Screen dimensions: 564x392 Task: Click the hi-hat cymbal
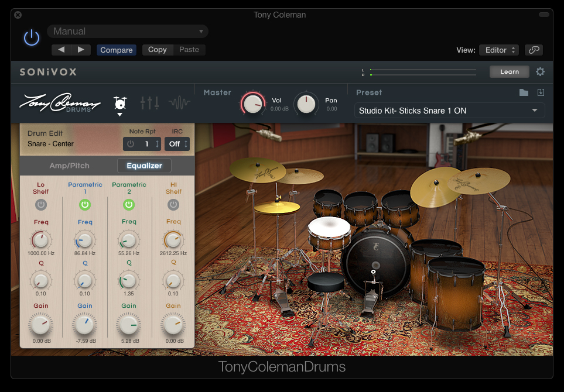coord(278,208)
